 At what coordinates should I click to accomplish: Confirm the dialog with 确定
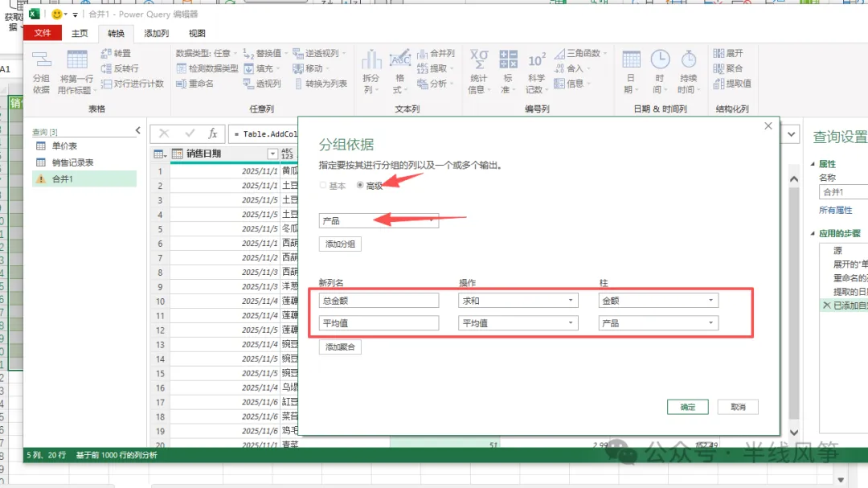click(x=687, y=407)
